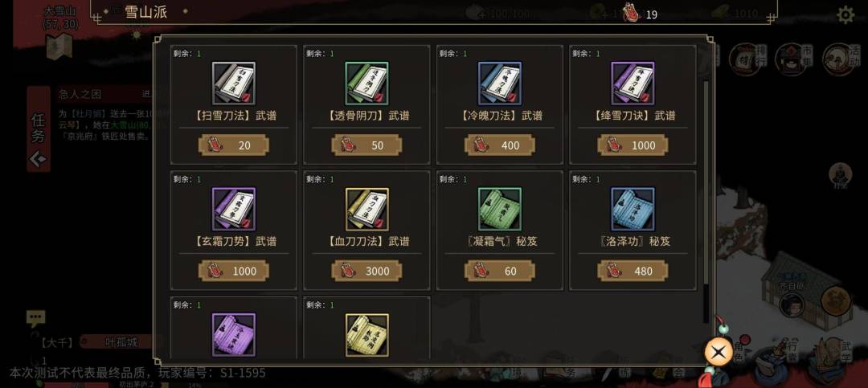Select the blue 冷魄刀法 manual icon
868x388 pixels.
tap(499, 84)
